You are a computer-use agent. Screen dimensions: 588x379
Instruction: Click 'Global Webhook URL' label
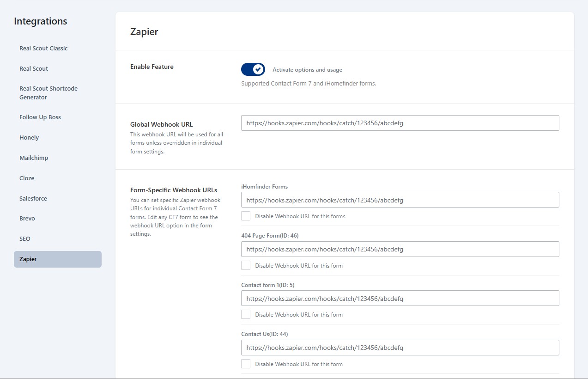pyautogui.click(x=162, y=124)
